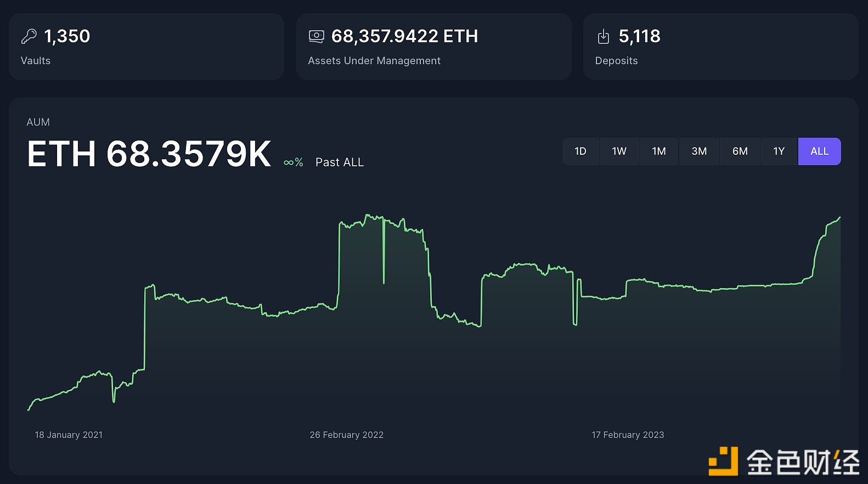Image resolution: width=868 pixels, height=484 pixels.
Task: Click the Deposits label
Action: click(617, 61)
